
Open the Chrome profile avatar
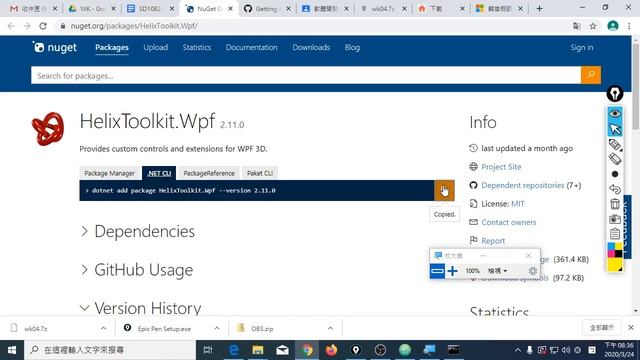pos(613,26)
